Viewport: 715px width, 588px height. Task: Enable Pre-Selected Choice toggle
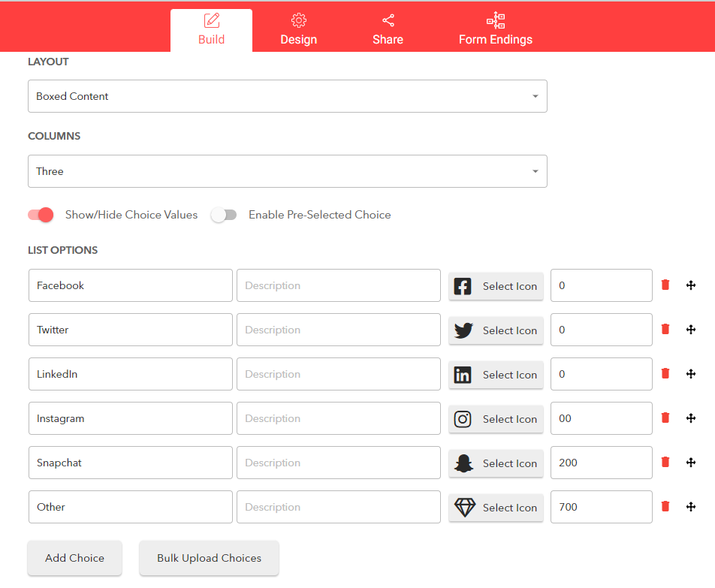pos(224,215)
